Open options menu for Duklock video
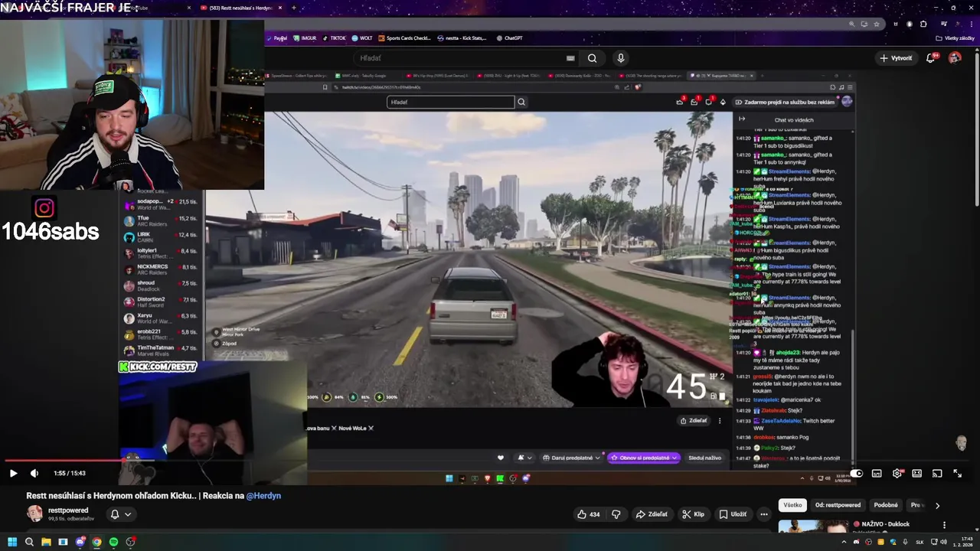980x551 pixels. (x=944, y=525)
